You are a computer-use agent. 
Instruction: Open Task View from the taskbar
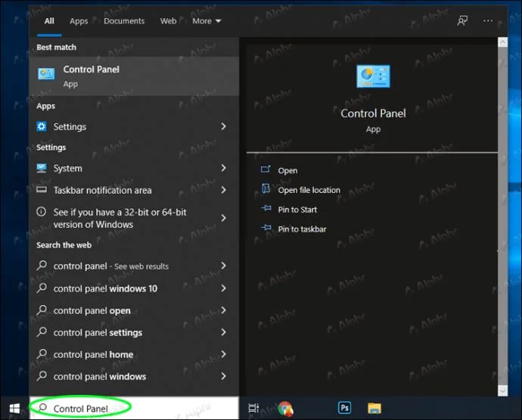[253, 408]
